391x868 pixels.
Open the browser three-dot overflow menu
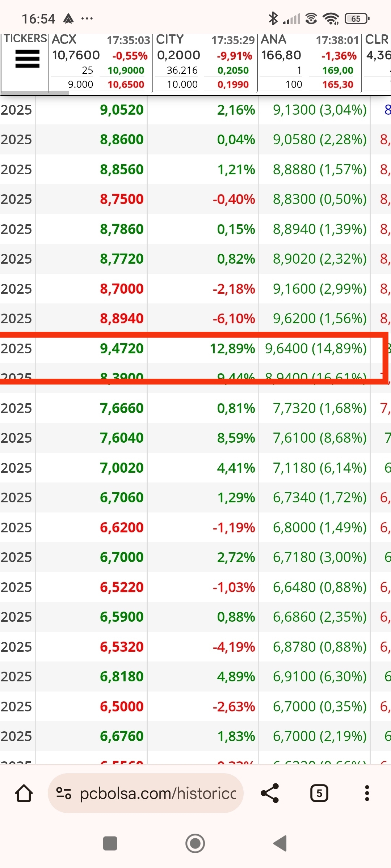[367, 793]
